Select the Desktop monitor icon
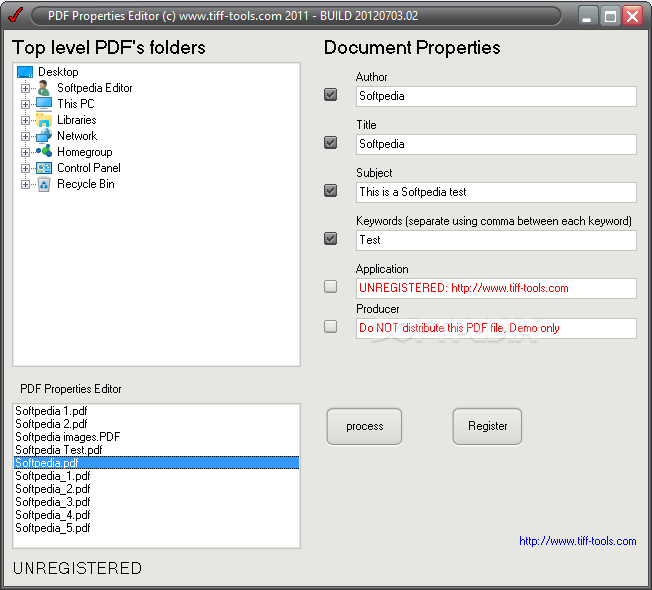Image resolution: width=652 pixels, height=590 pixels. tap(25, 72)
